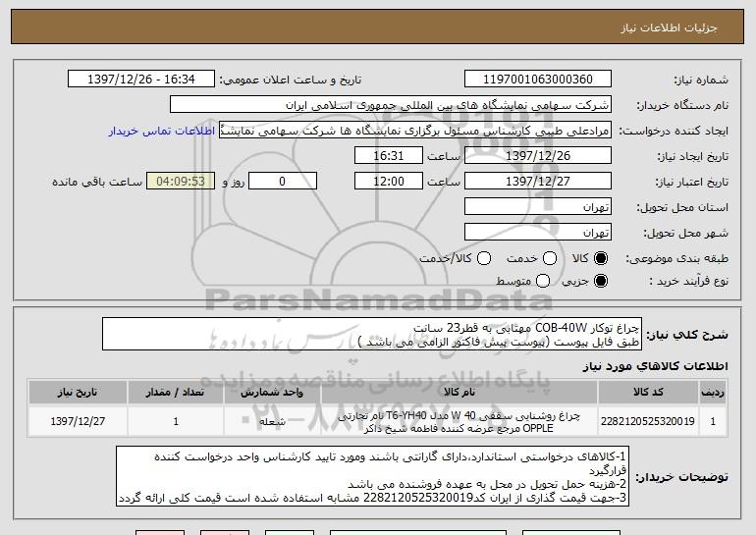Click the اطلاعات کالاهای مورد نیاز section title
This screenshot has width=756, height=535.
[x=656, y=366]
